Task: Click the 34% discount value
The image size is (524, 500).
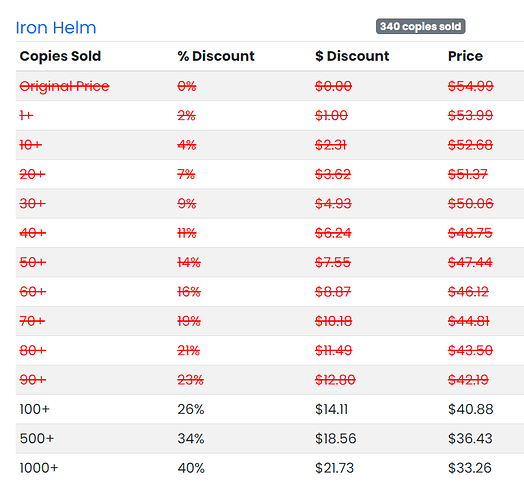Action: [x=191, y=439]
